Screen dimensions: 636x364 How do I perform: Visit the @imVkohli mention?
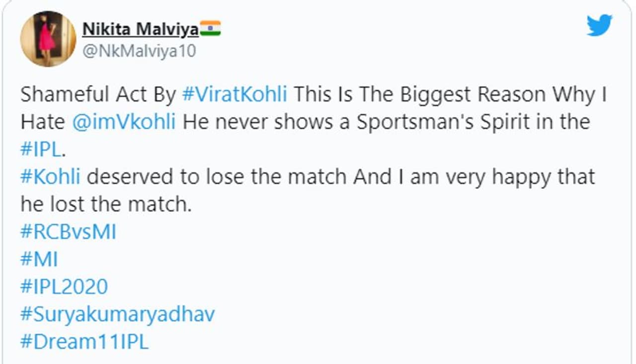[124, 122]
